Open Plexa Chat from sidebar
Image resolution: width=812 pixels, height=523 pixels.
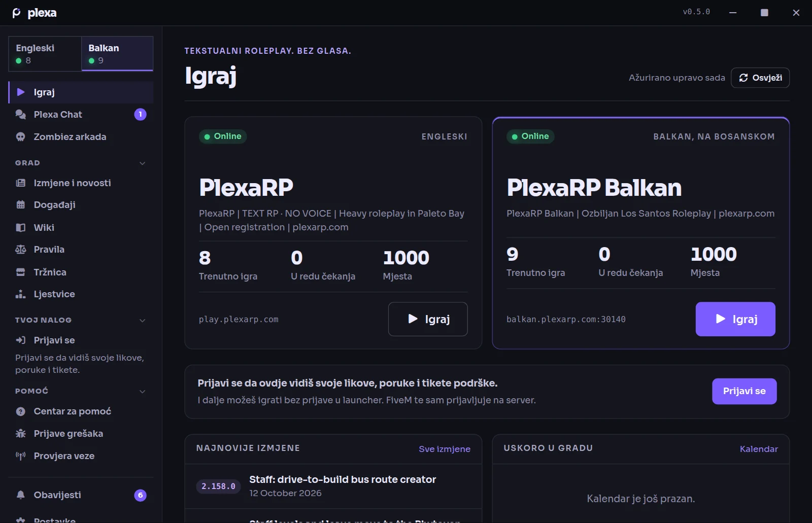(x=81, y=115)
